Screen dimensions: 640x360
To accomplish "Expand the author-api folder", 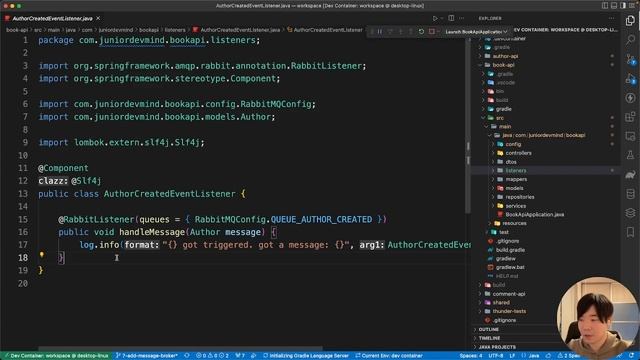I will [x=505, y=56].
